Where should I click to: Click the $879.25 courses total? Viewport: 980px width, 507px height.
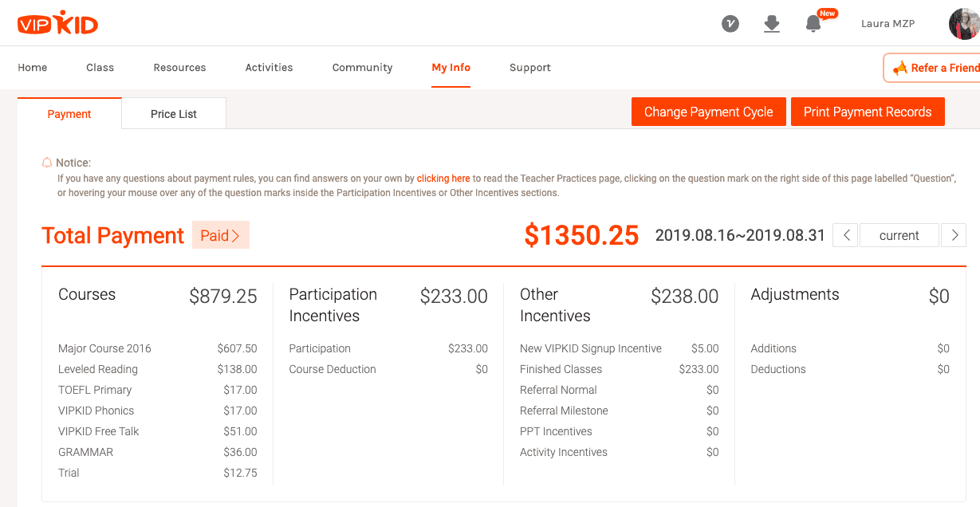point(223,297)
